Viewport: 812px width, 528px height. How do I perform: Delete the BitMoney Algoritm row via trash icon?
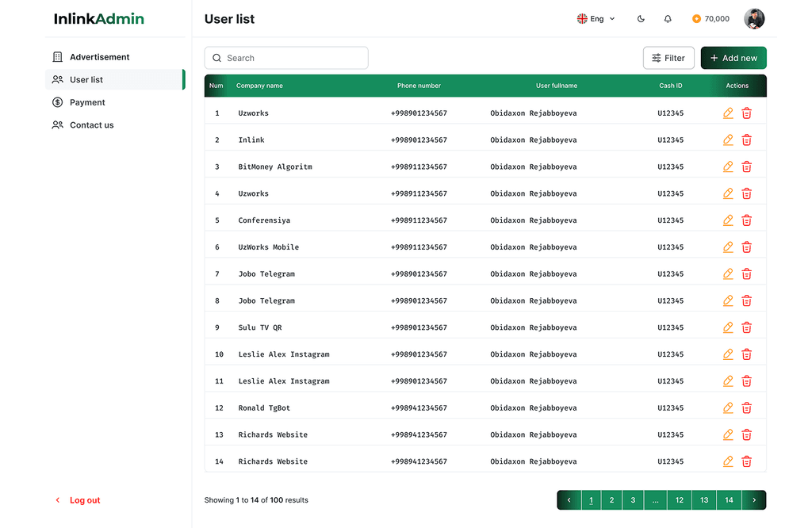coord(746,167)
